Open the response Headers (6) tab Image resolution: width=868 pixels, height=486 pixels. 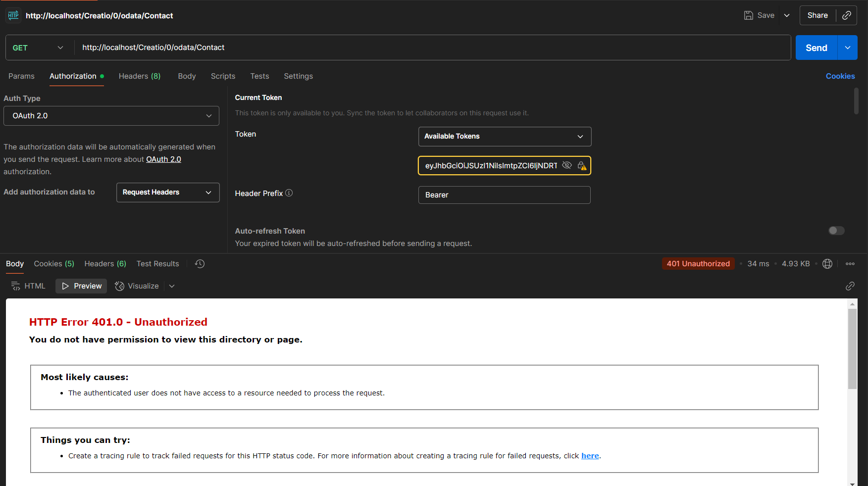(x=105, y=264)
